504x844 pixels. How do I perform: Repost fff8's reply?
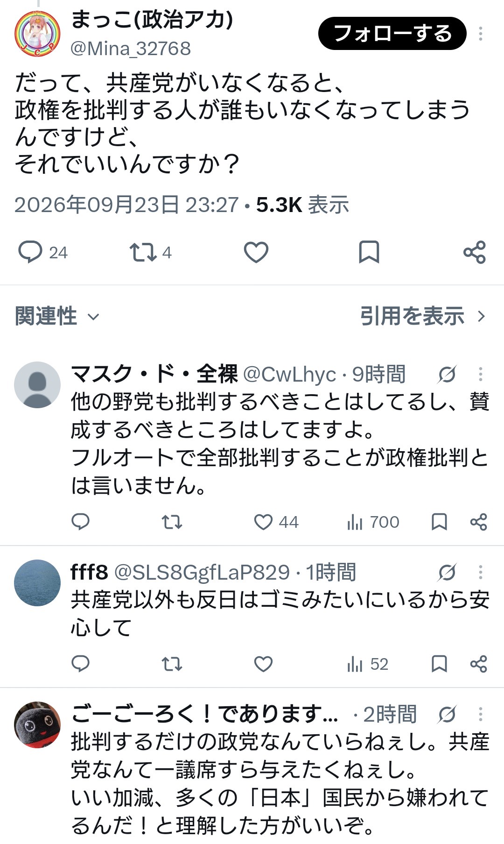172,664
